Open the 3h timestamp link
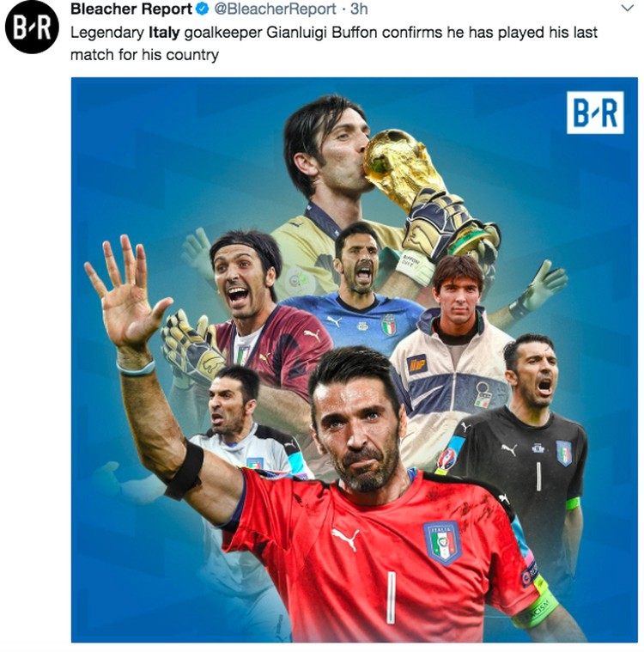644x652 pixels. pos(359,9)
